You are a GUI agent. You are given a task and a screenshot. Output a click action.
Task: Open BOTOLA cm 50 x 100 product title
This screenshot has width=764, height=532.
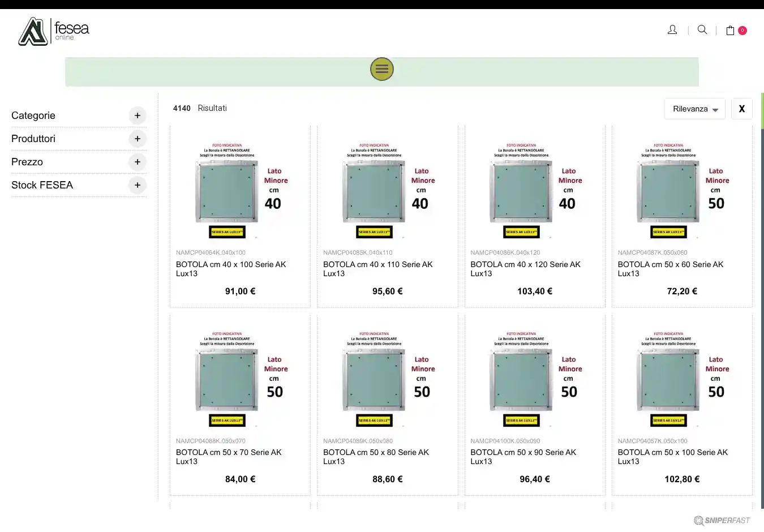tap(672, 457)
